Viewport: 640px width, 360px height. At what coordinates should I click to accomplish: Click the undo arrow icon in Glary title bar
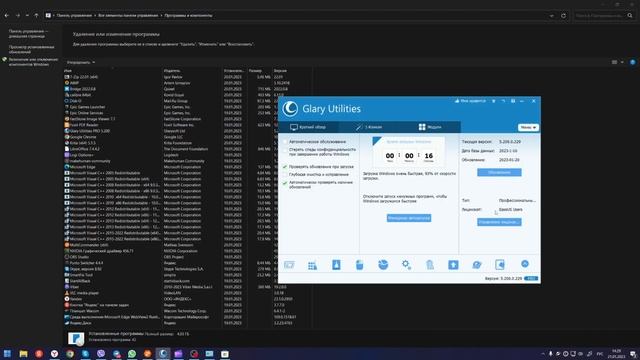[503, 101]
